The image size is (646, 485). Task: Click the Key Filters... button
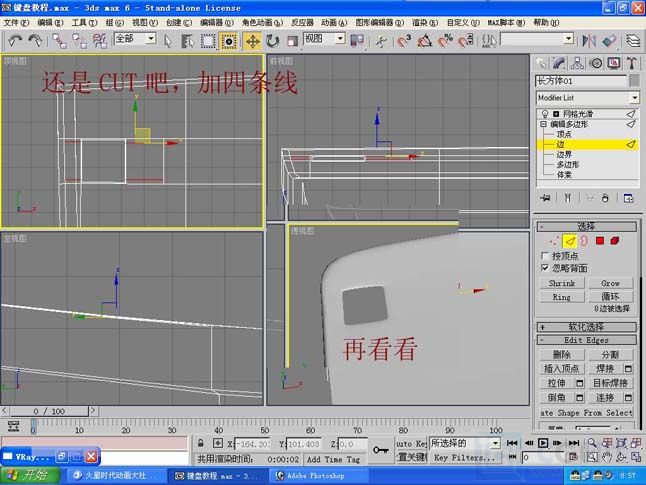point(465,457)
